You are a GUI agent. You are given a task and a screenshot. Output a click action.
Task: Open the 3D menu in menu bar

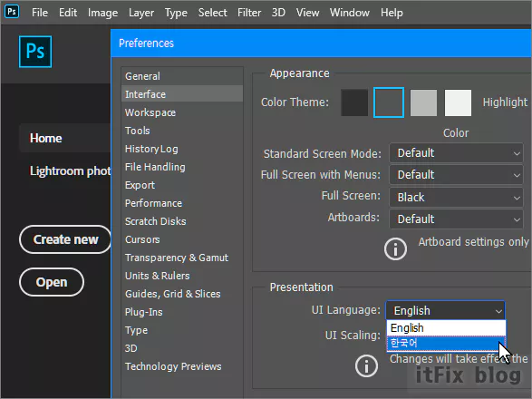point(278,13)
